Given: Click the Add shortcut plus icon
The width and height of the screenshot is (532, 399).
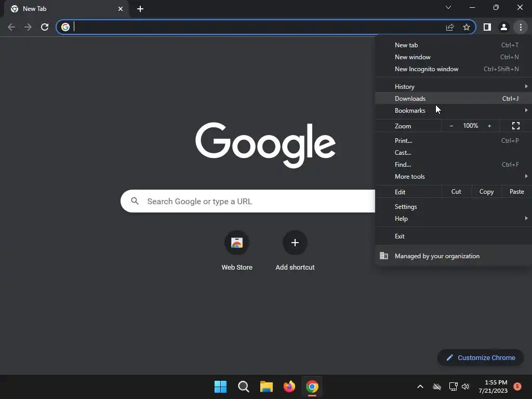Looking at the screenshot, I should point(295,243).
